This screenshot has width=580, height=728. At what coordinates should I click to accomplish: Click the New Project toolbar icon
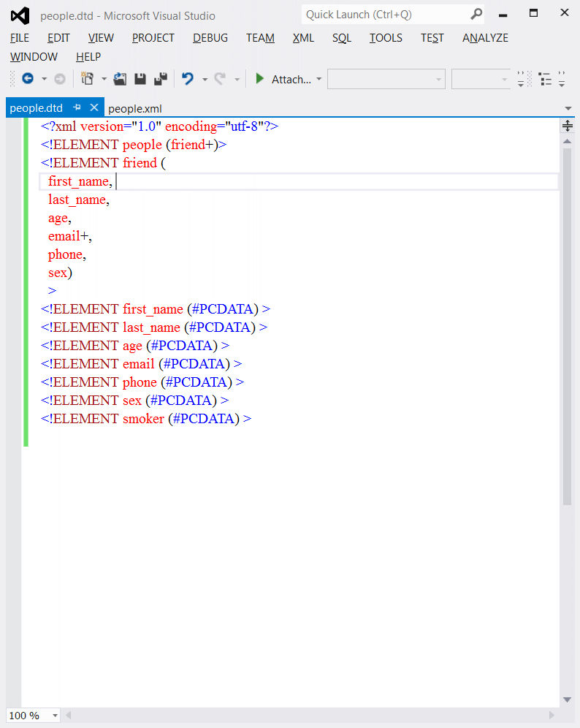click(x=87, y=79)
